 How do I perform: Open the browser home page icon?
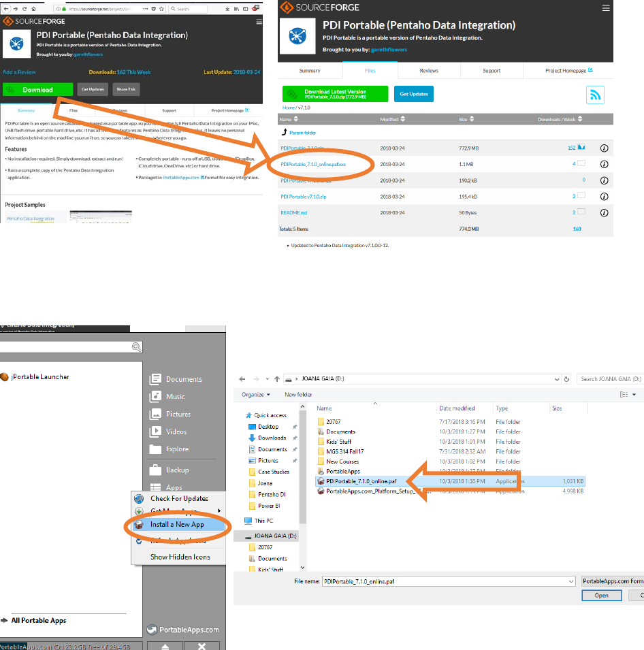(x=33, y=8)
